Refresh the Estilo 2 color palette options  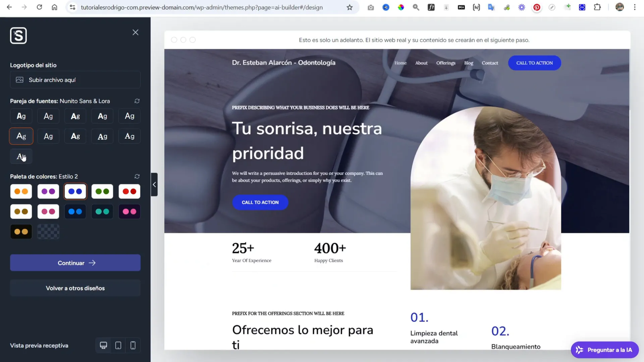pyautogui.click(x=137, y=176)
